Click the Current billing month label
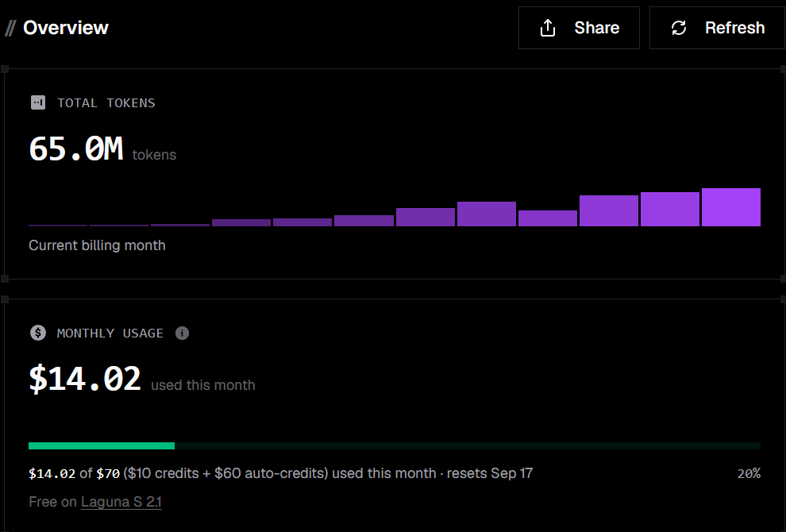Image resolution: width=786 pixels, height=532 pixels. (97, 245)
